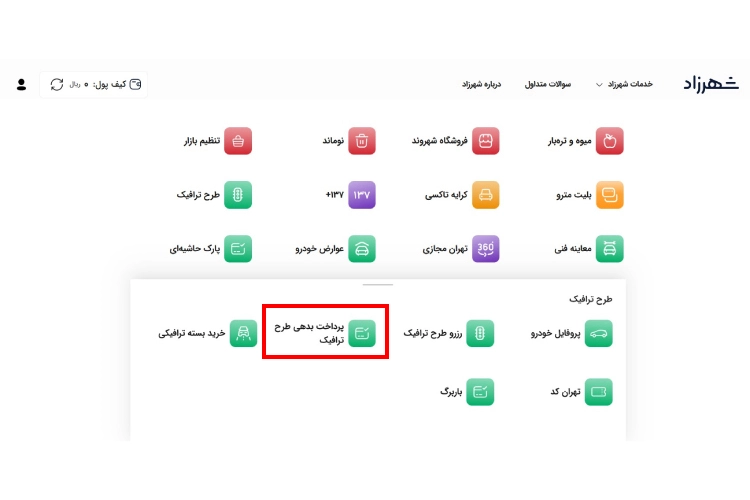The image size is (750, 500).
Task: Click the purple 137 service icon
Action: point(362,195)
